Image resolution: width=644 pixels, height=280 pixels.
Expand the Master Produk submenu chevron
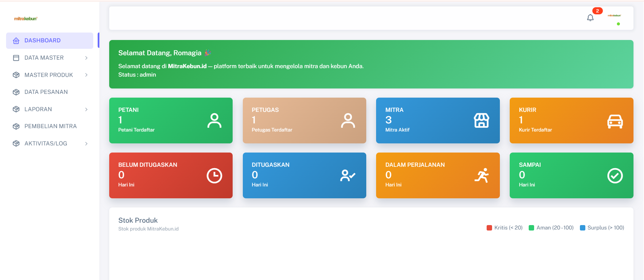click(x=86, y=75)
